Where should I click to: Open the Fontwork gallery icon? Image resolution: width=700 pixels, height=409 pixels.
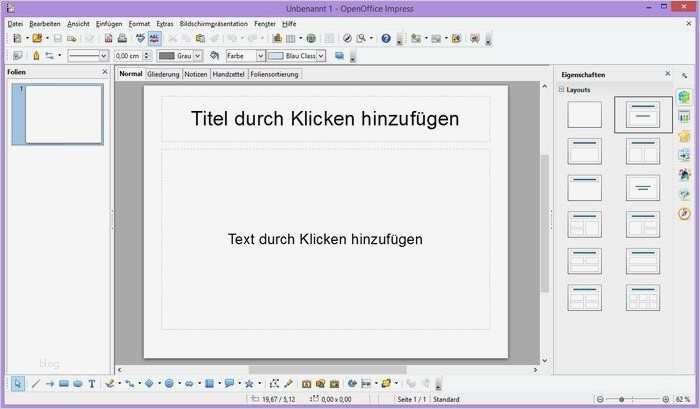pos(306,384)
